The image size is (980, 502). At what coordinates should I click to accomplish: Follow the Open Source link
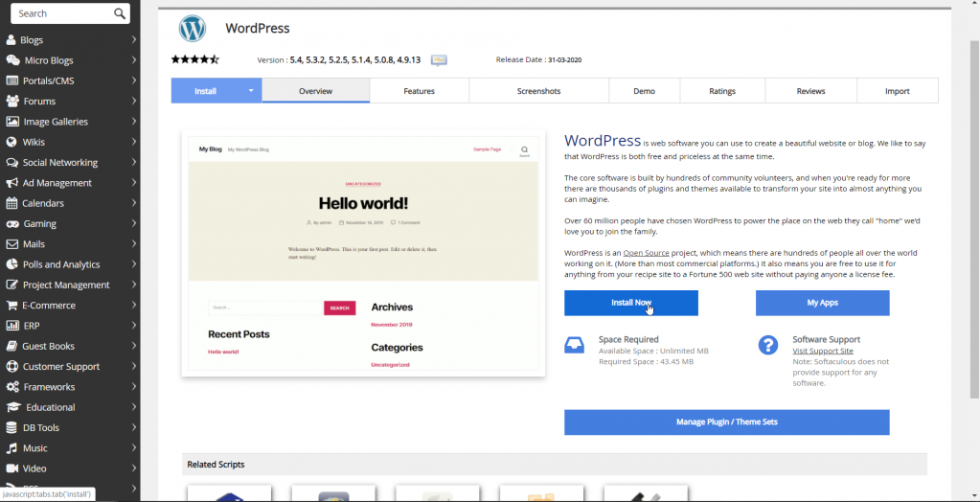(647, 253)
